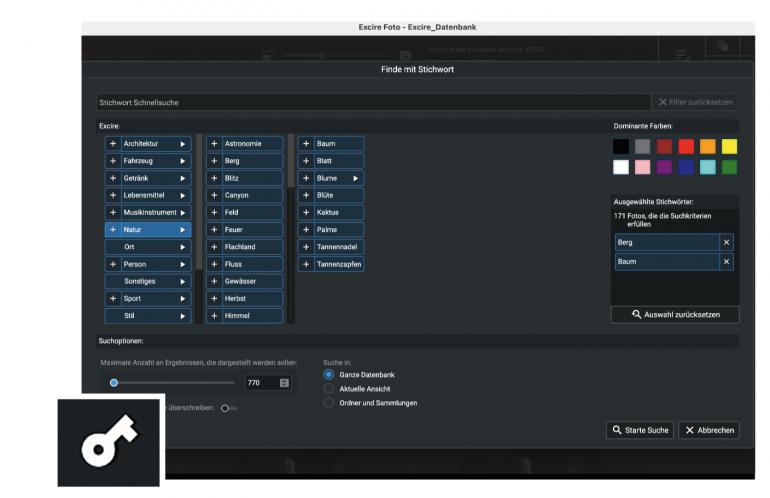Add Astronomie keyword with plus icon

214,144
